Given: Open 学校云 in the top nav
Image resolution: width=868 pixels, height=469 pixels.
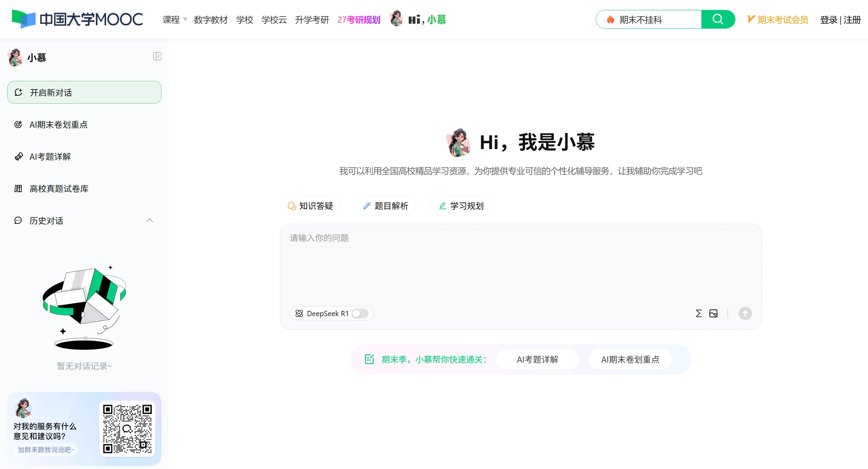Looking at the screenshot, I should [x=274, y=20].
